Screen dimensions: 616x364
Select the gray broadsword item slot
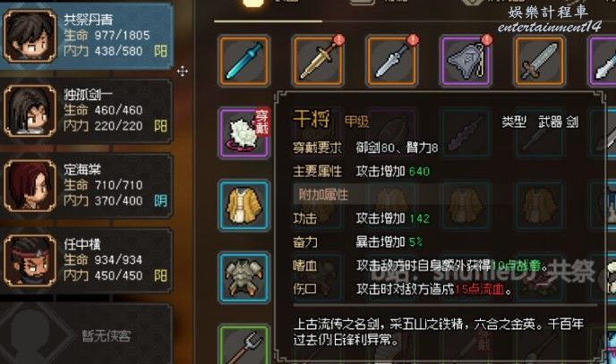[x=540, y=61]
